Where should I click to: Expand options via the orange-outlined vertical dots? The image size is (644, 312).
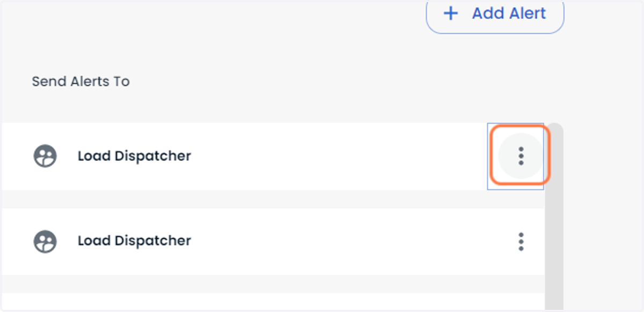[521, 156]
